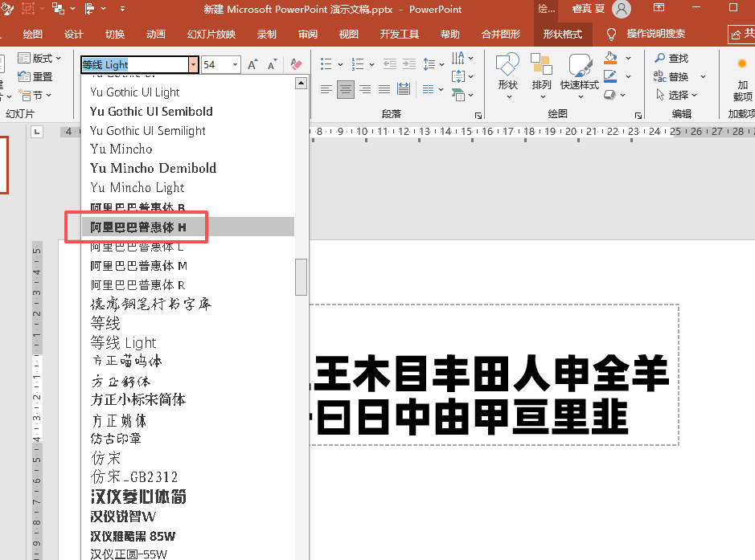Switch to the 审阅 review tab
The width and height of the screenshot is (755, 560).
click(308, 35)
